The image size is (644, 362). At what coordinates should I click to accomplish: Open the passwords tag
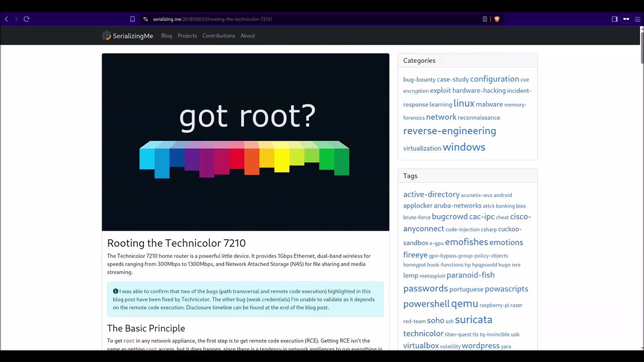tap(426, 288)
